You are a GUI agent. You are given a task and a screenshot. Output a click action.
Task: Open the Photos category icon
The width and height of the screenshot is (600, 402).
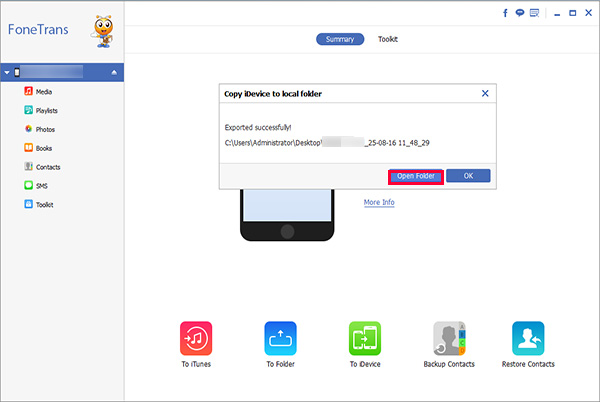pos(28,129)
